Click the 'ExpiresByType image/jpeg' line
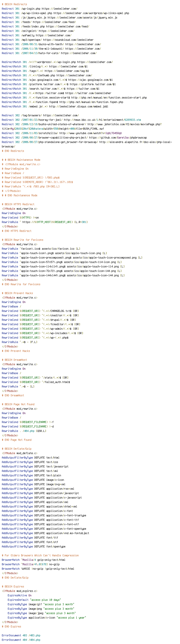 tap(42, 613)
